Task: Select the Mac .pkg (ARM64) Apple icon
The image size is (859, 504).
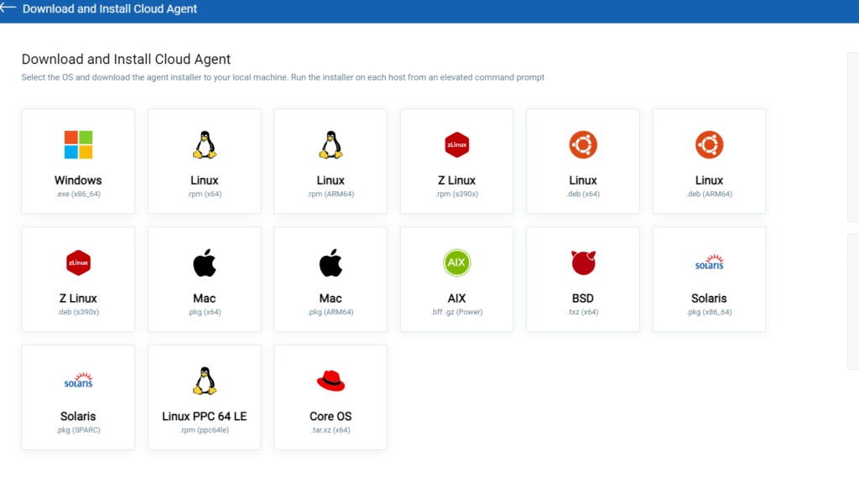Action: tap(331, 262)
